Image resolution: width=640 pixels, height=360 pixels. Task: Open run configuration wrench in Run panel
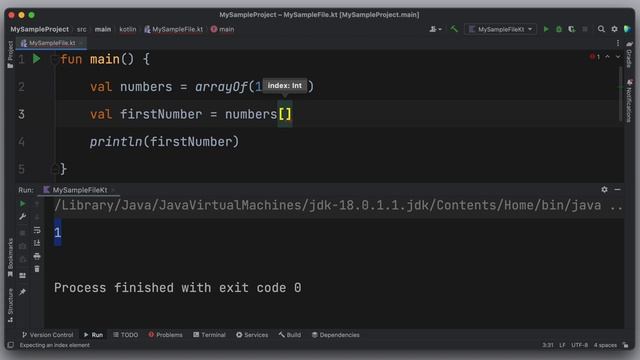pos(22,217)
